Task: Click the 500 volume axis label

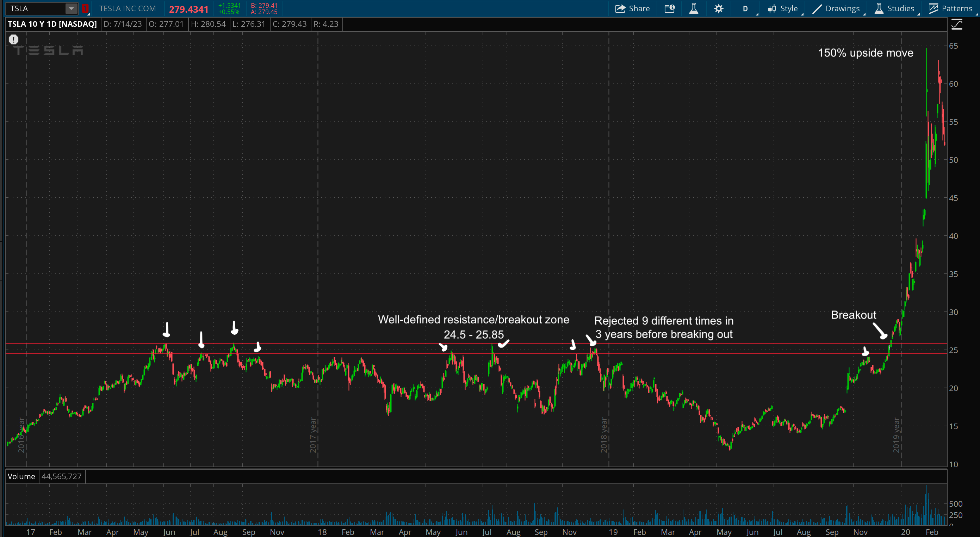Action: point(956,504)
